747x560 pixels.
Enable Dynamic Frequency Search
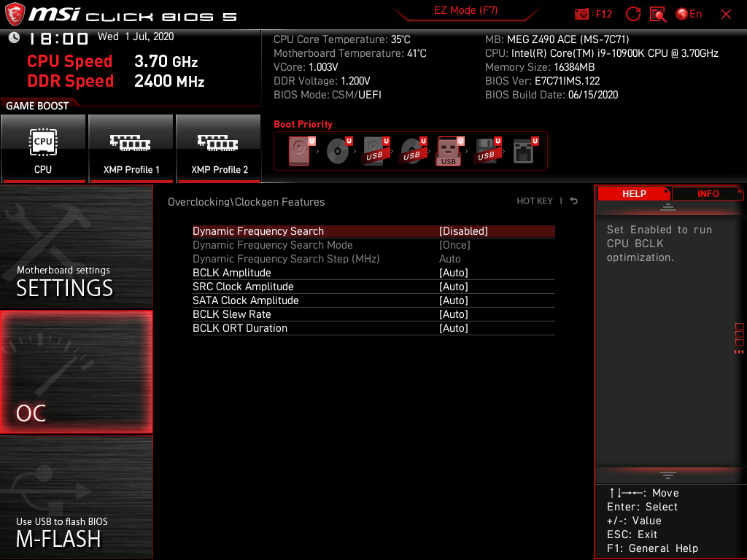tap(464, 230)
